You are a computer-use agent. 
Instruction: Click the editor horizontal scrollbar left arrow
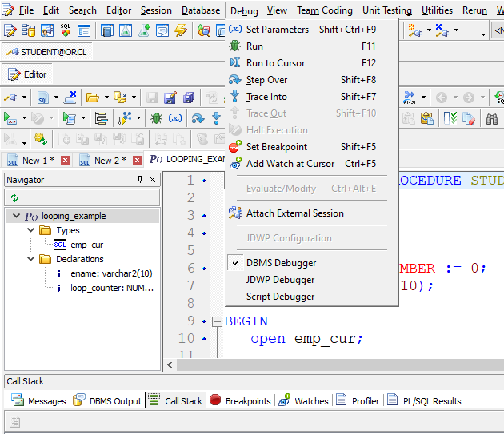tap(170, 365)
